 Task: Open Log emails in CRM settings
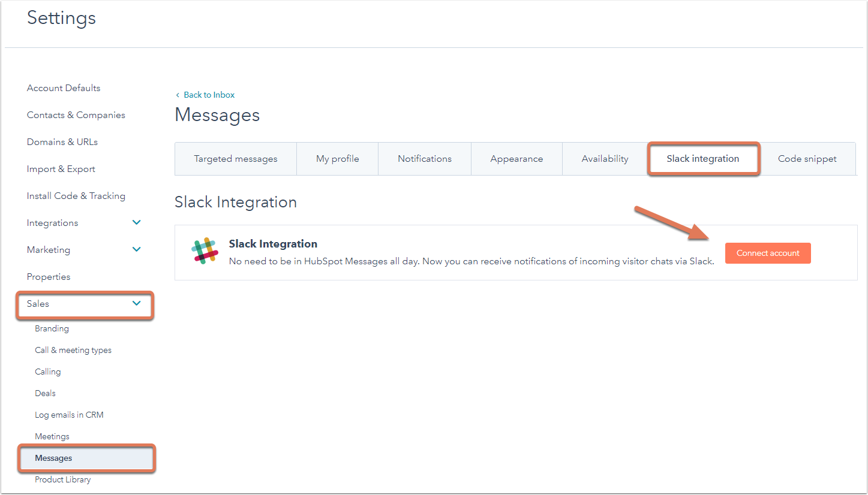coord(69,415)
